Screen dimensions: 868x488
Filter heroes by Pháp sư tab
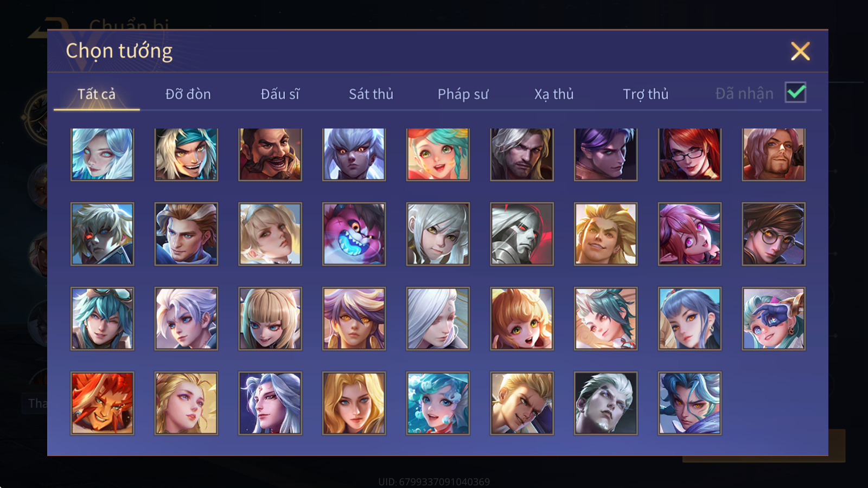pos(463,94)
